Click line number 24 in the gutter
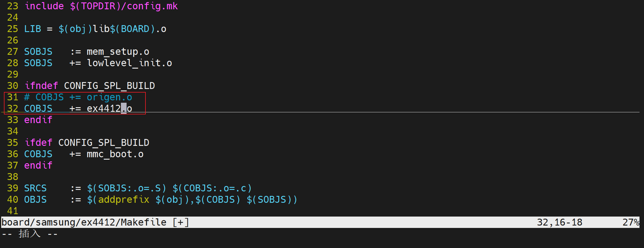 pyautogui.click(x=13, y=17)
